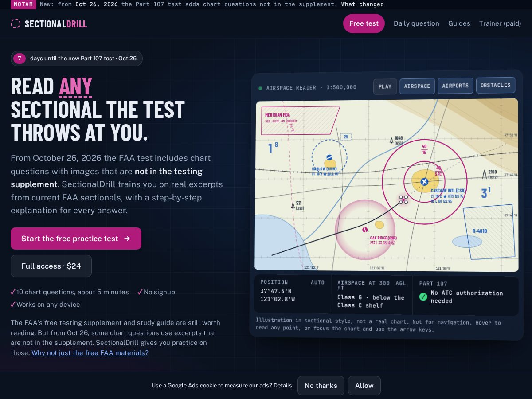Image resolution: width=532 pixels, height=399 pixels.
Task: Click the Meridian MOA area on chart
Action: [301, 120]
